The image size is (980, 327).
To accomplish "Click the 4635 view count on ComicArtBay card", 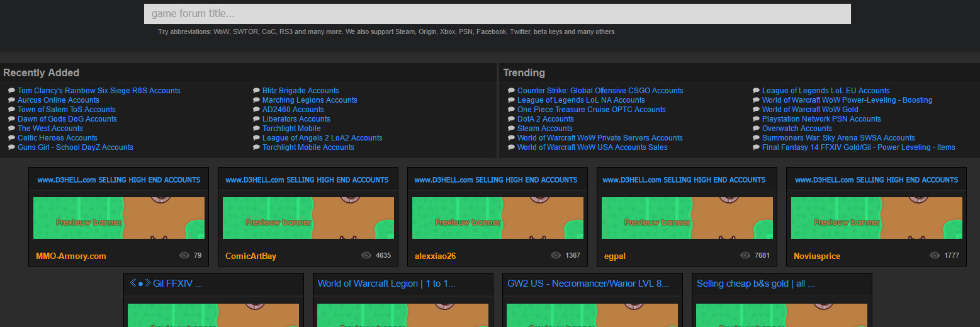I will coord(383,256).
